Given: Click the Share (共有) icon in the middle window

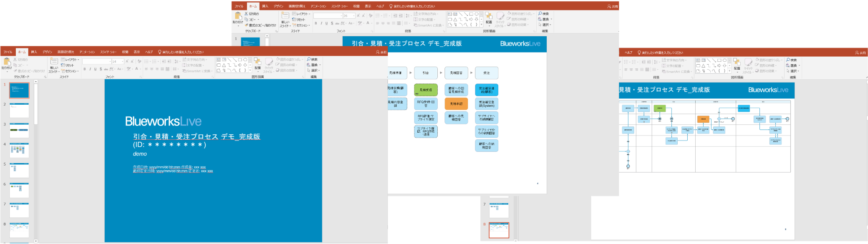Looking at the screenshot, I should 609,6.
